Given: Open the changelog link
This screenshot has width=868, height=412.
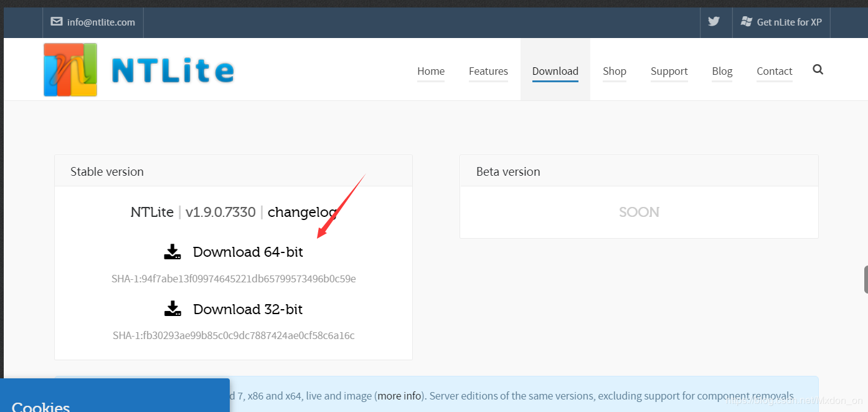Looking at the screenshot, I should tap(302, 212).
